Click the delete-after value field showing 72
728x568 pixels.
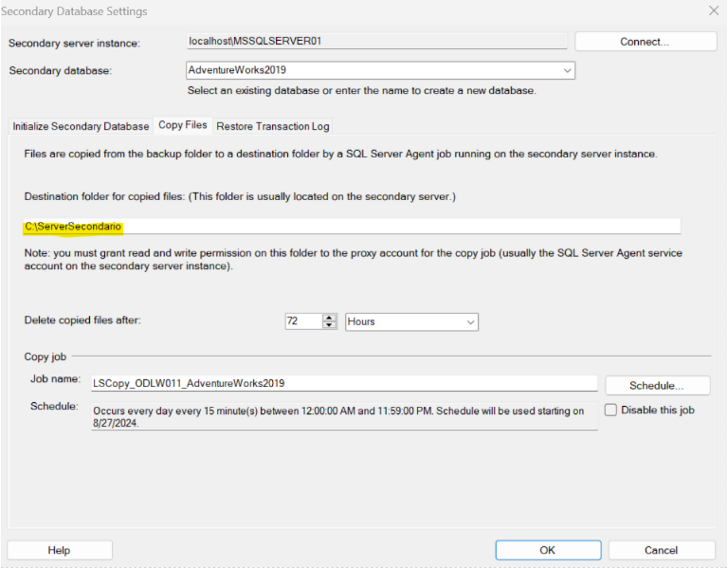[302, 321]
